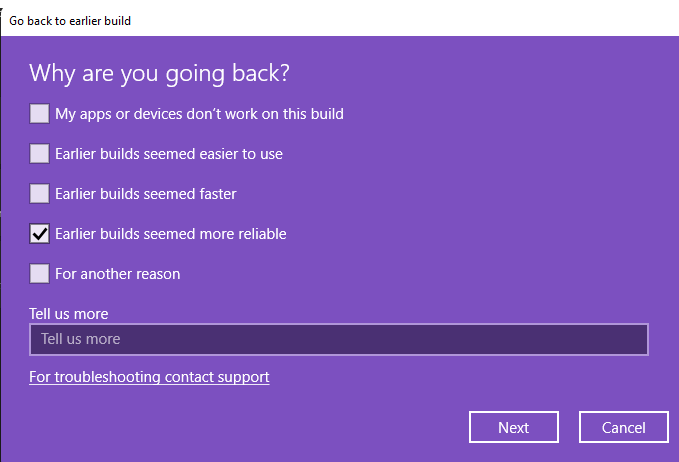Click the "Earlier builds seemed faster" label text

click(x=146, y=194)
